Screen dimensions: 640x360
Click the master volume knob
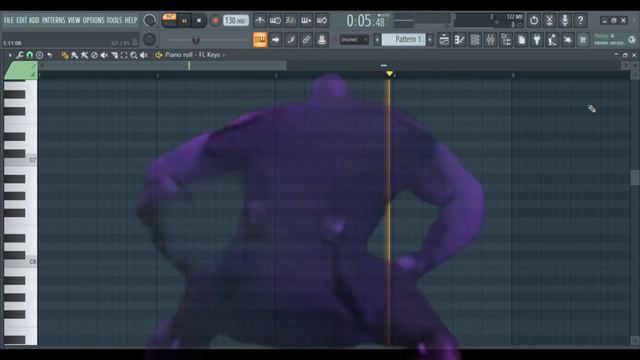pos(149,20)
